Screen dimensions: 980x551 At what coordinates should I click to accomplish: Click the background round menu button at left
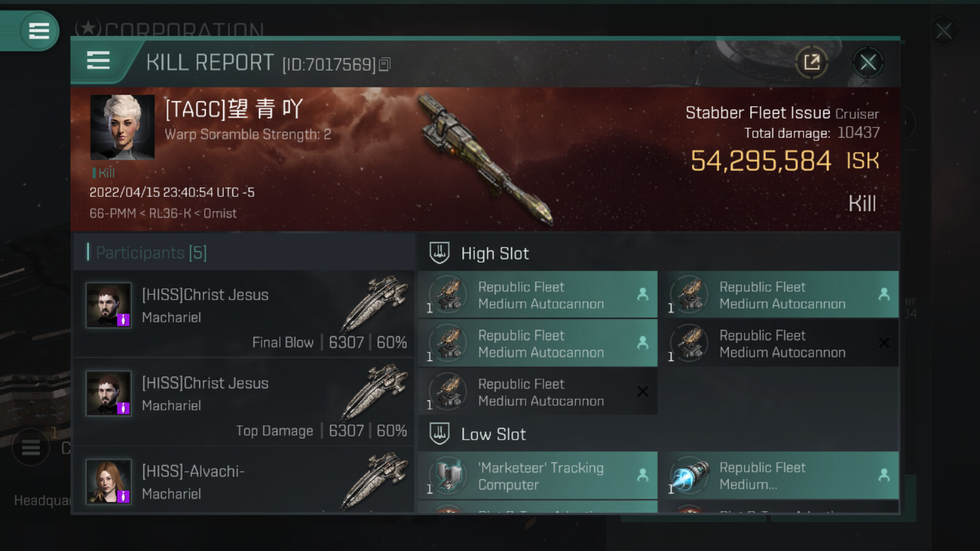click(x=31, y=448)
